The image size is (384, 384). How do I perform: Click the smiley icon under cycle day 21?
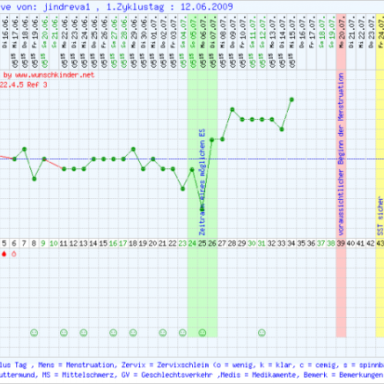[163, 332]
